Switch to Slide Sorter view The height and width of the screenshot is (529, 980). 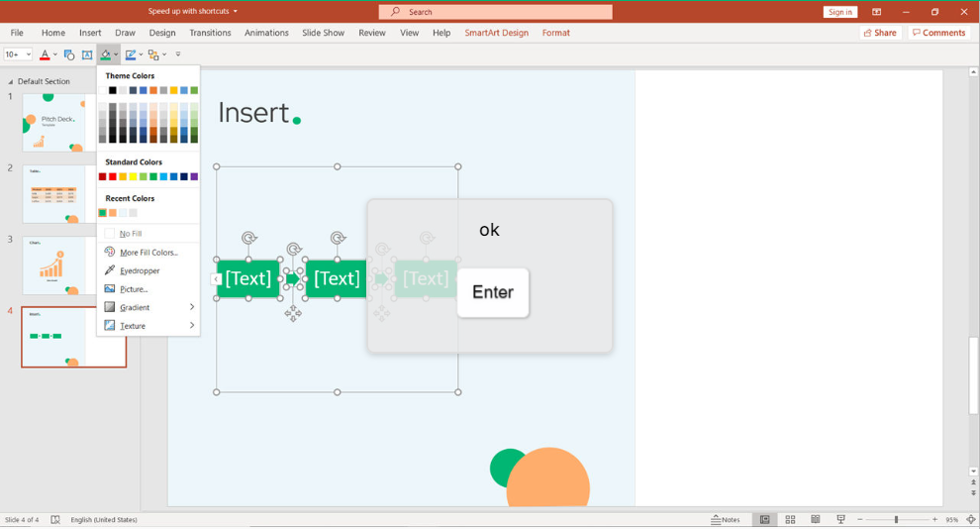pyautogui.click(x=790, y=520)
